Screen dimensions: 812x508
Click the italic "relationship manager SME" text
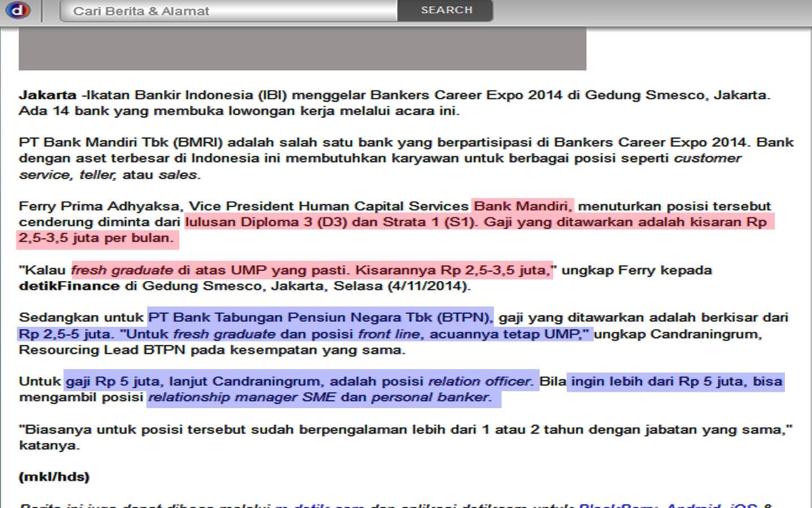click(242, 397)
